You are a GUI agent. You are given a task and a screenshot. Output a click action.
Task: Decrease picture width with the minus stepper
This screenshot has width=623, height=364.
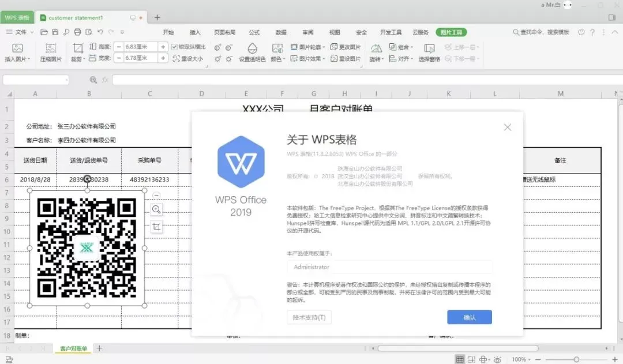(x=118, y=58)
